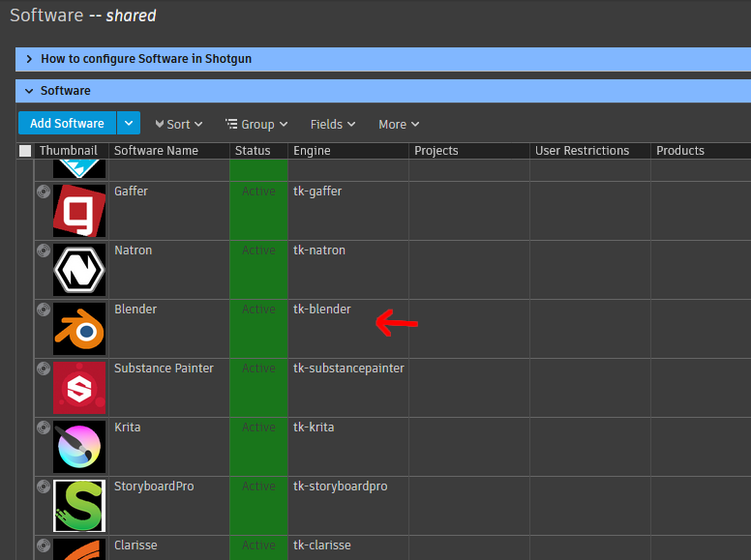This screenshot has width=751, height=560.
Task: Click the Active status cell for Gaffer
Action: tap(258, 211)
